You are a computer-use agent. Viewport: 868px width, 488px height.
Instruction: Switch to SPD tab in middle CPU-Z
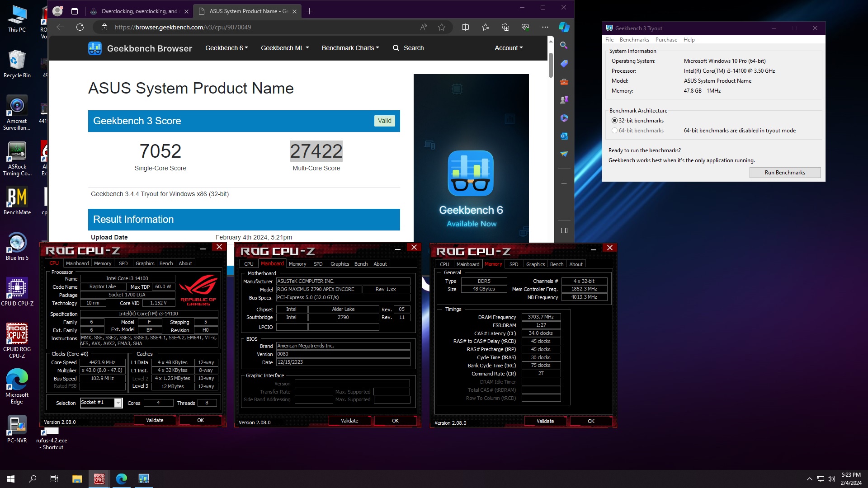pos(318,264)
